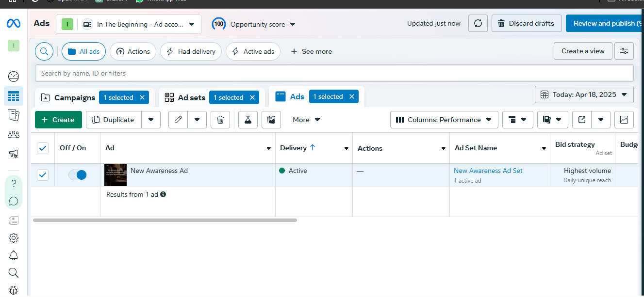
Task: Click the search by name or ID field
Action: click(x=334, y=73)
